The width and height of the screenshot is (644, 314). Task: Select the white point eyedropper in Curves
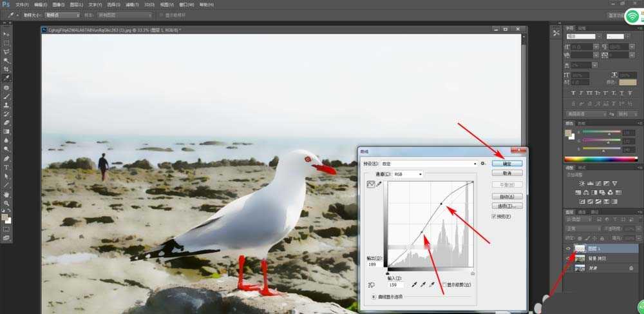pos(431,284)
